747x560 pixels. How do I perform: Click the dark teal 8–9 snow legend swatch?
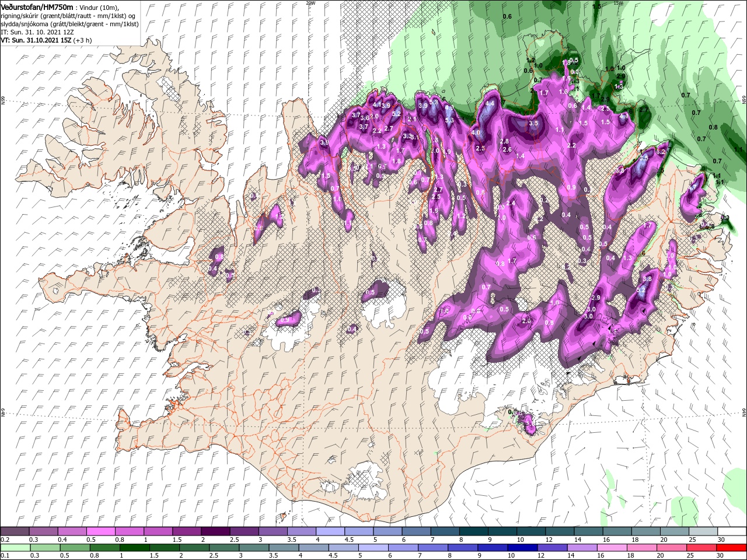pyautogui.click(x=473, y=531)
